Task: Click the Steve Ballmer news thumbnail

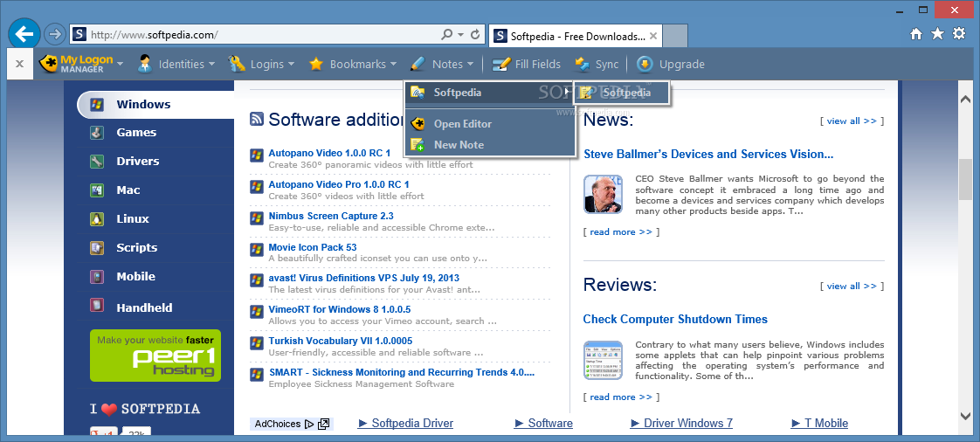Action: [604, 195]
